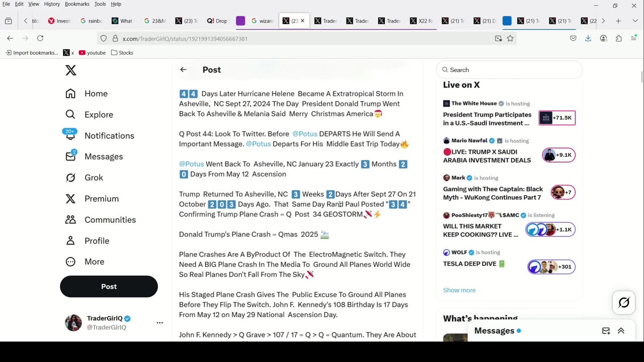Click the browser address bar URL
This screenshot has width=644, height=362.
coord(185,39)
